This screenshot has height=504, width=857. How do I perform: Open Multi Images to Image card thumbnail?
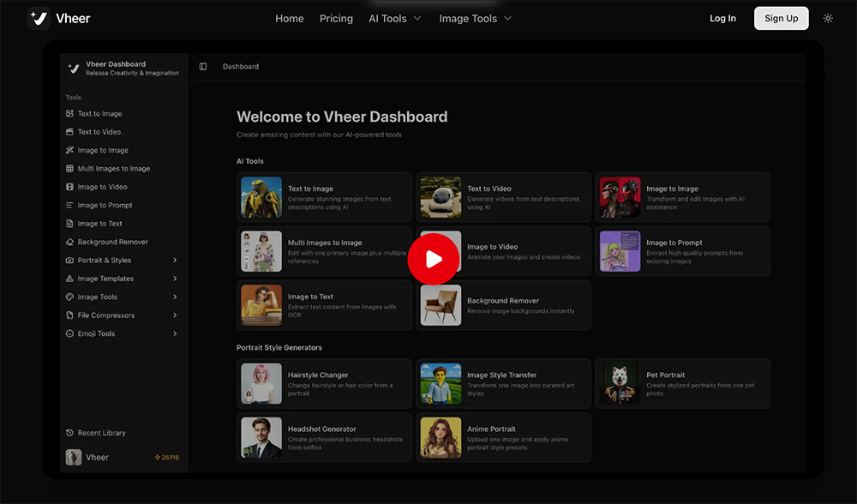tap(261, 251)
